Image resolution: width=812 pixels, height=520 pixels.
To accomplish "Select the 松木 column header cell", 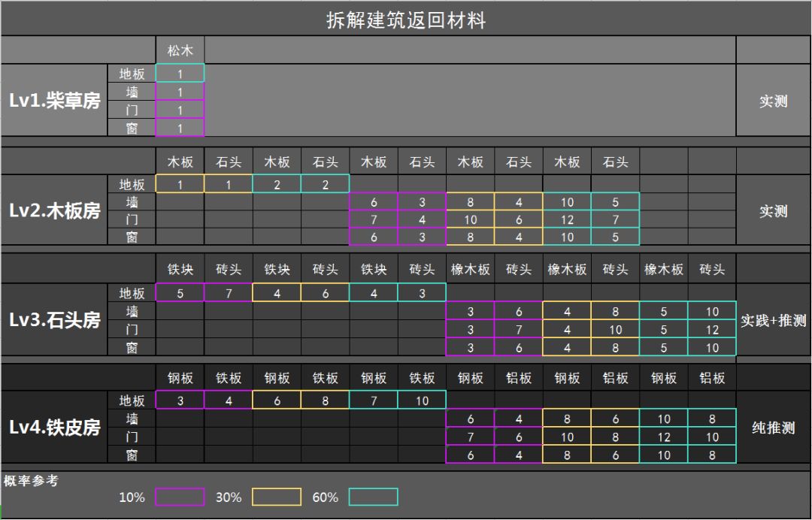I will (x=180, y=51).
